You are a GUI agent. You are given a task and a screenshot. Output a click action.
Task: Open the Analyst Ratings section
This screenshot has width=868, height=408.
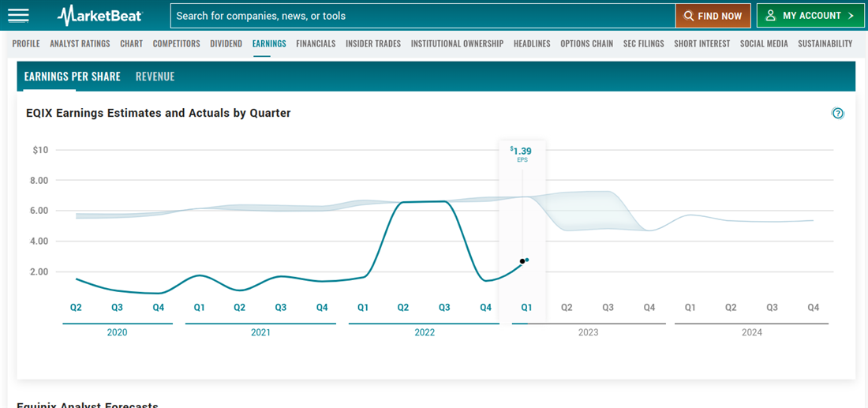click(x=80, y=43)
